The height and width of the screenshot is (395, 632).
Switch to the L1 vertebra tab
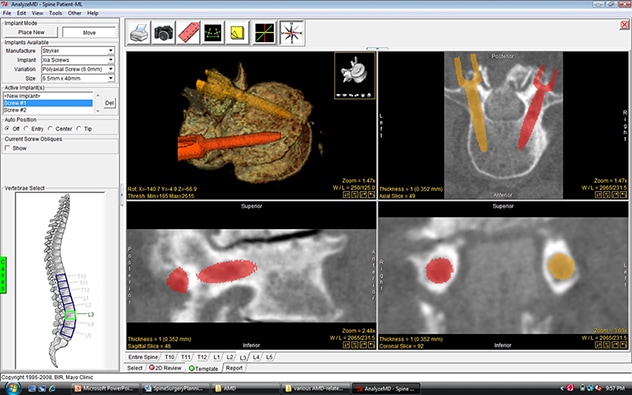click(217, 357)
